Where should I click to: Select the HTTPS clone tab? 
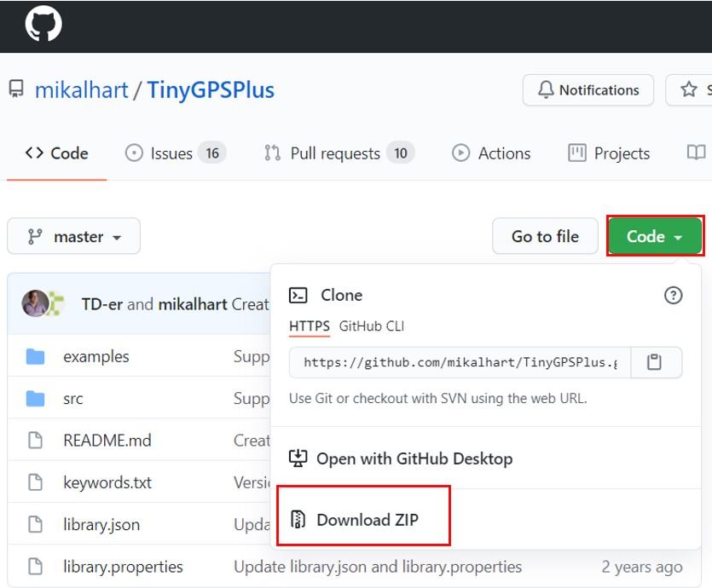click(310, 326)
